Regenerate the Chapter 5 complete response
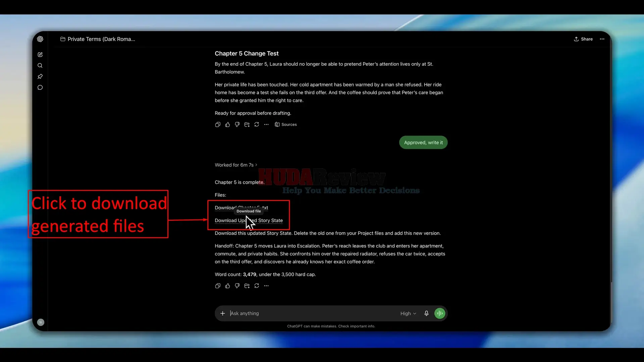The image size is (644, 362). click(x=257, y=286)
